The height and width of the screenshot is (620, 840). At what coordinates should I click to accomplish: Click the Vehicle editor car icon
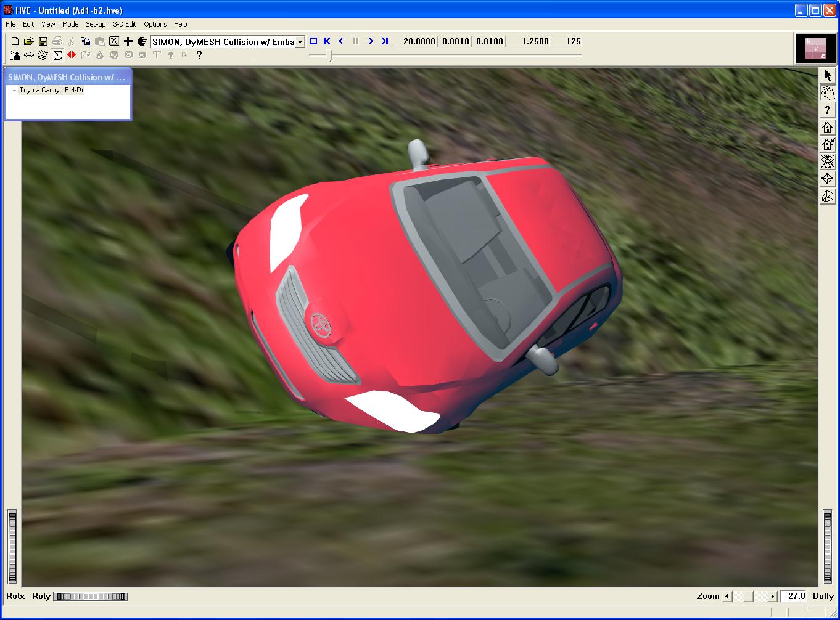(29, 55)
